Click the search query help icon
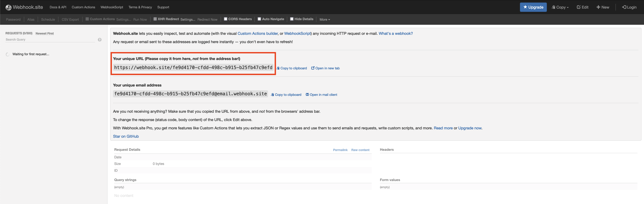 pyautogui.click(x=100, y=40)
